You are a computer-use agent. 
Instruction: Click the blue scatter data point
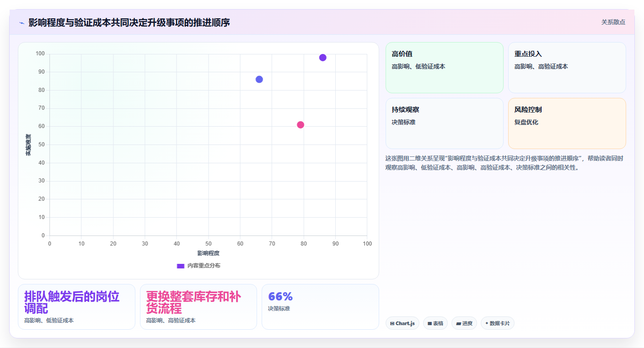coord(259,79)
